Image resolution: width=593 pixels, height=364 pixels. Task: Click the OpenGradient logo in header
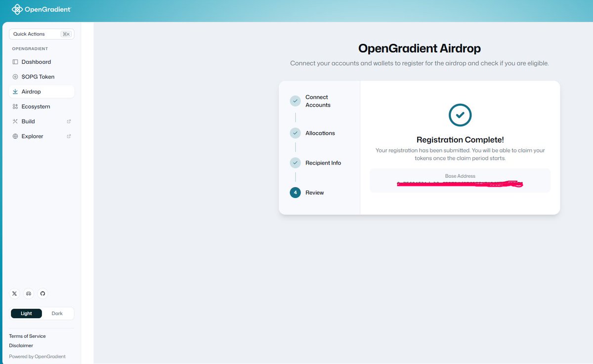click(x=41, y=9)
